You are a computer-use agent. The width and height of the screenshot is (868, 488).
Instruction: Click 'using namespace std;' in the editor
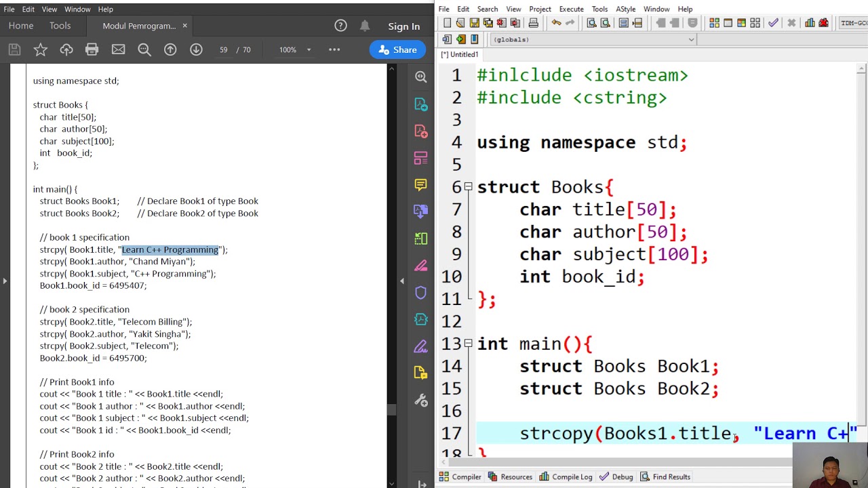point(582,142)
